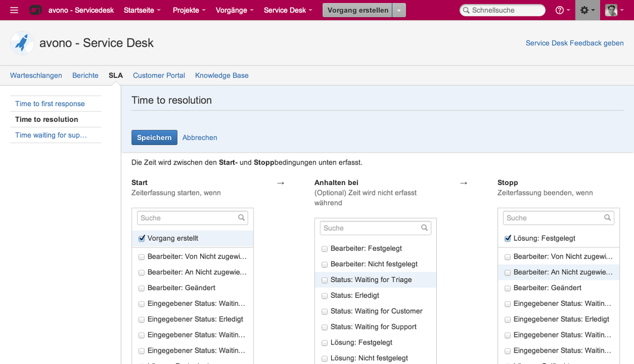Screen dimensions: 634x364
Task: Switch to the Warteschlangen tab
Action: [x=36, y=75]
